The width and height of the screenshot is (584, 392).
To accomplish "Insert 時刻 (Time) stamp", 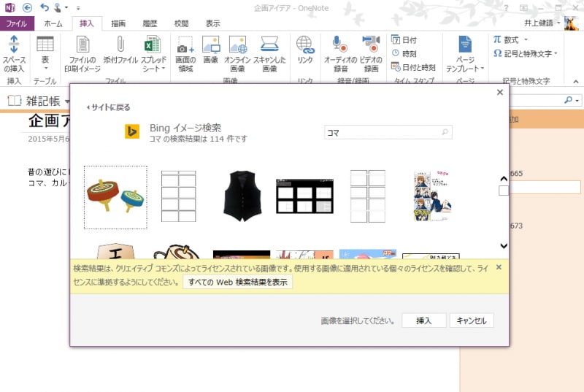I will (x=404, y=53).
